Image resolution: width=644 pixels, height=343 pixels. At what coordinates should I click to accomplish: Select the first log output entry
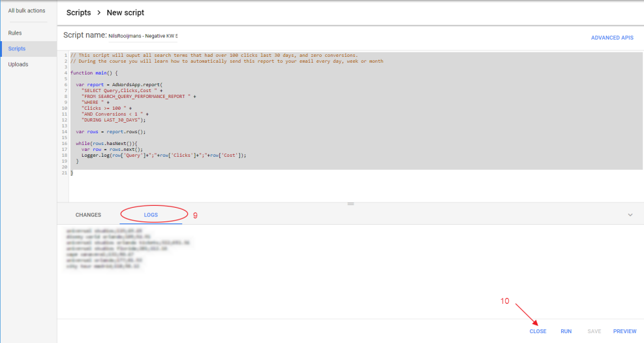[101, 231]
